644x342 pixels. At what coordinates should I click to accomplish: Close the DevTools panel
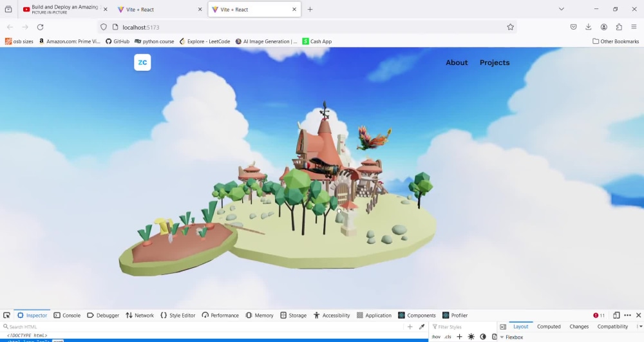638,316
